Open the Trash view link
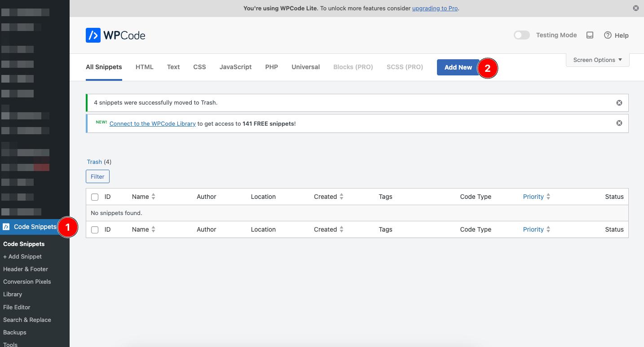The height and width of the screenshot is (347, 644). (94, 162)
